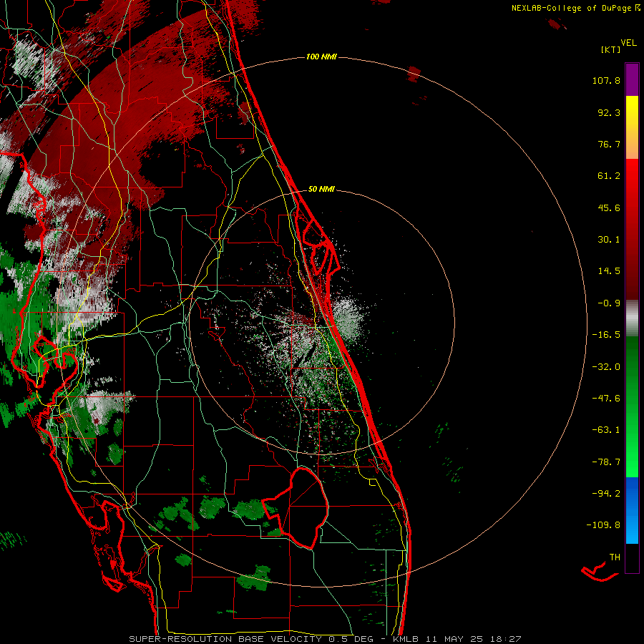Click the 45.6 legend value
The height and width of the screenshot is (644, 644).
click(x=609, y=208)
